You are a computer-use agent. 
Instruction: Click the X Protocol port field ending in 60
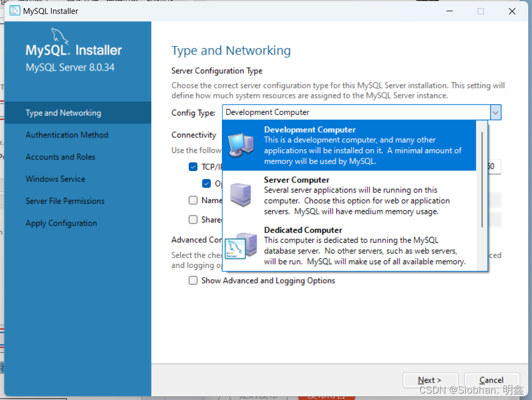(494, 166)
